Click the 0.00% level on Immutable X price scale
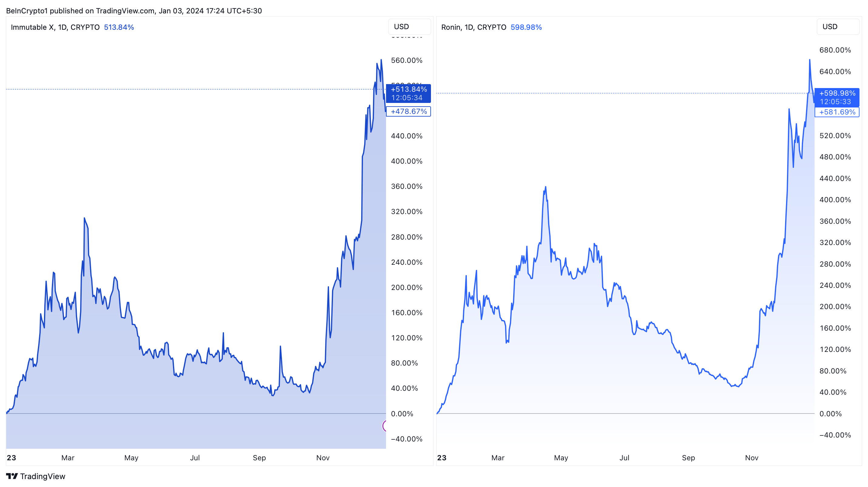Image resolution: width=868 pixels, height=487 pixels. point(402,414)
